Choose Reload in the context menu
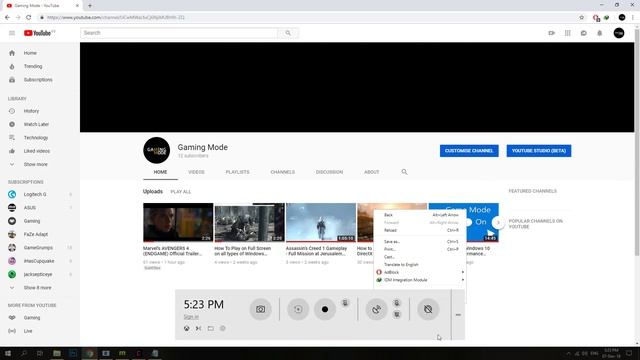Viewport: 640px width, 360px height. tap(420, 230)
